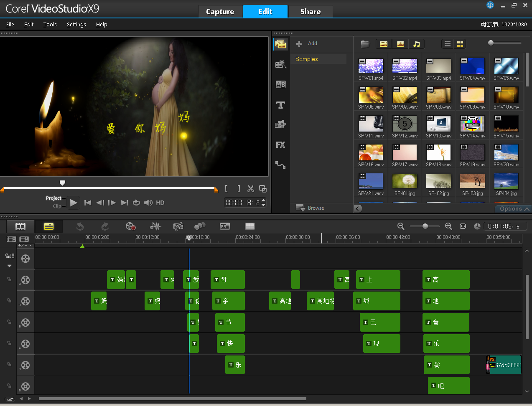Click the import media files folder icon
532x406 pixels.
pos(365,44)
